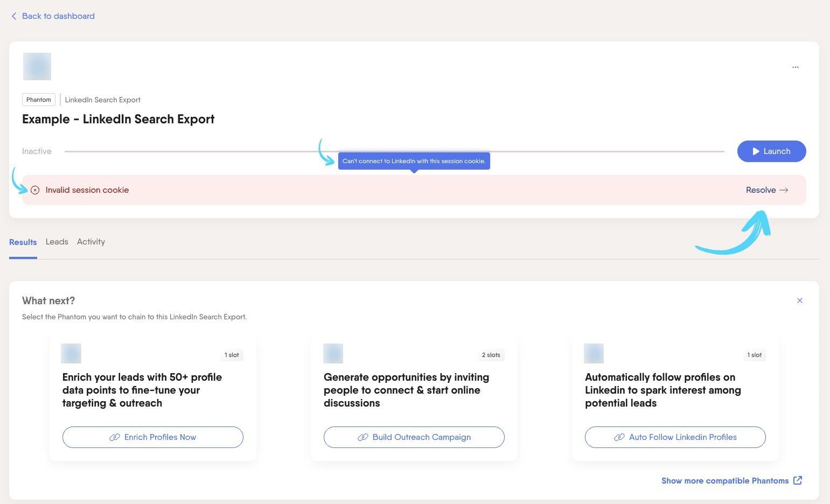Click the Outreach Campaign card logo icon

[333, 354]
